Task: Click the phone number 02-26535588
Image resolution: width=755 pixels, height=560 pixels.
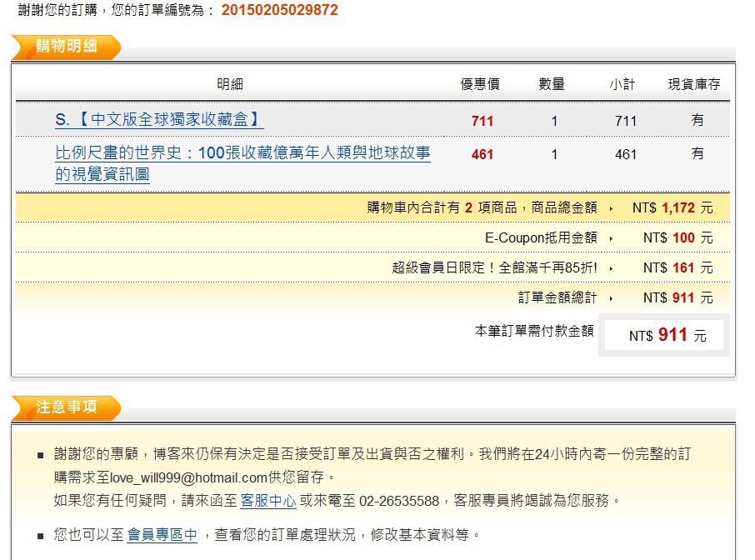Action: [399, 501]
